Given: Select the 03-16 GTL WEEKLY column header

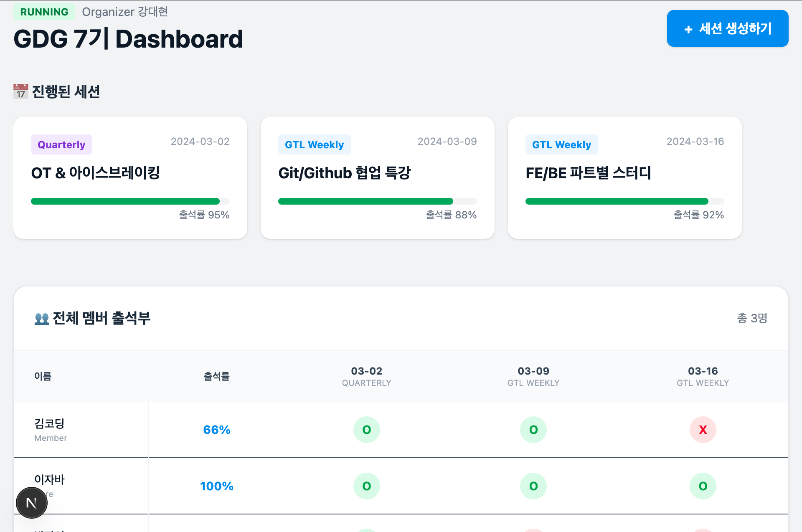Looking at the screenshot, I should click(703, 376).
